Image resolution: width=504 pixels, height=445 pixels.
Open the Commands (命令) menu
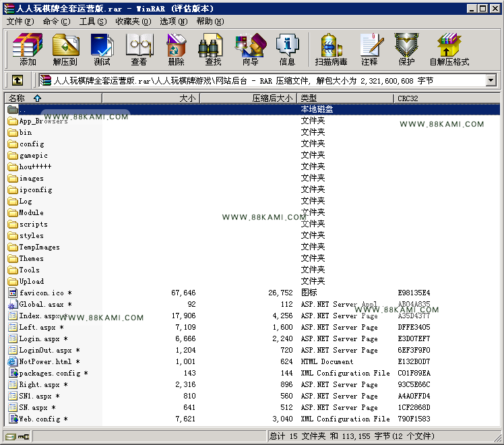point(57,22)
